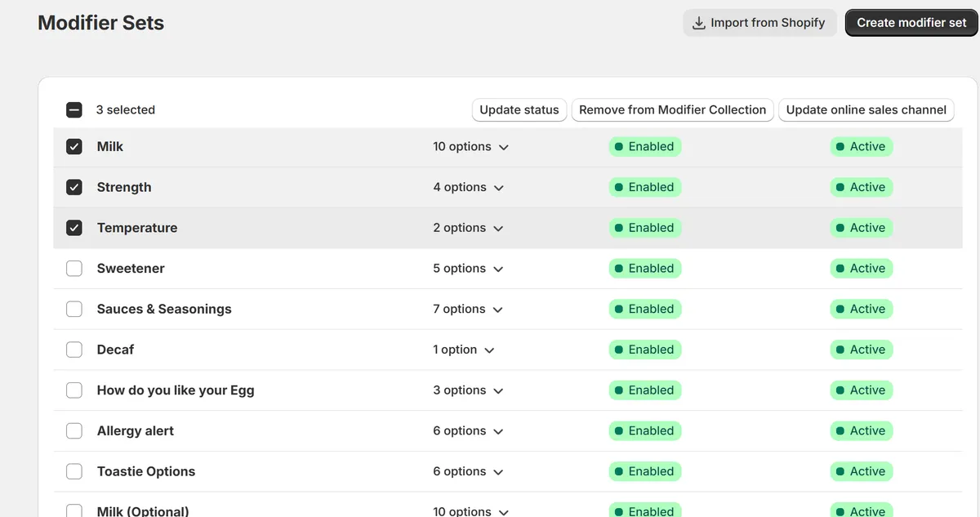The height and width of the screenshot is (517, 980).
Task: Expand Temperature's 2 options chevron
Action: (x=498, y=229)
